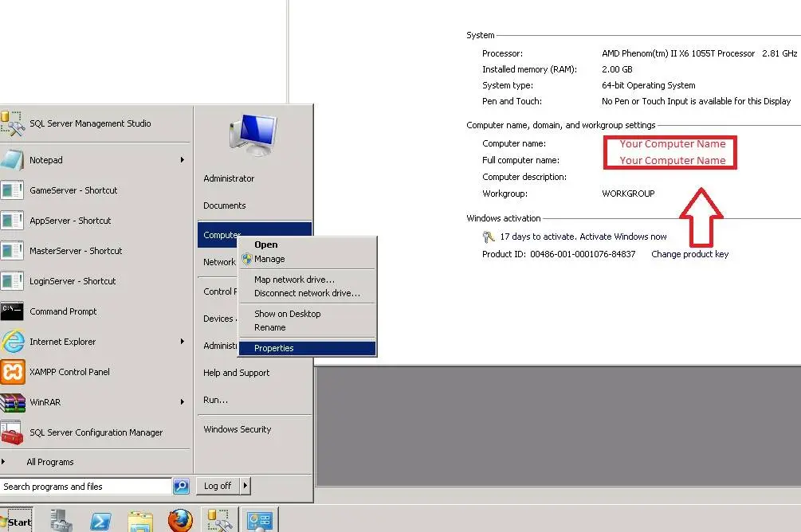
Task: Click the user account computer picture
Action: [x=253, y=135]
